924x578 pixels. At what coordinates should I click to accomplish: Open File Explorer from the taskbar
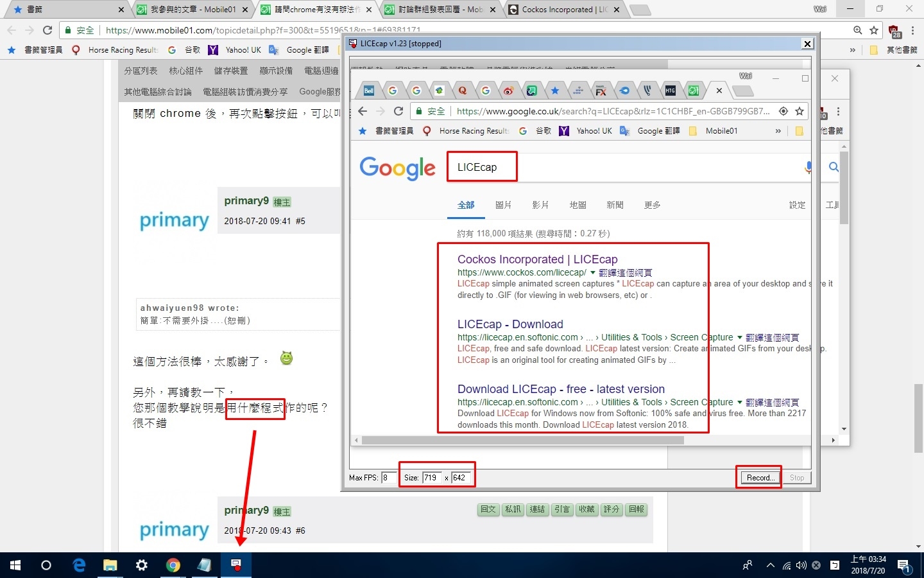110,565
